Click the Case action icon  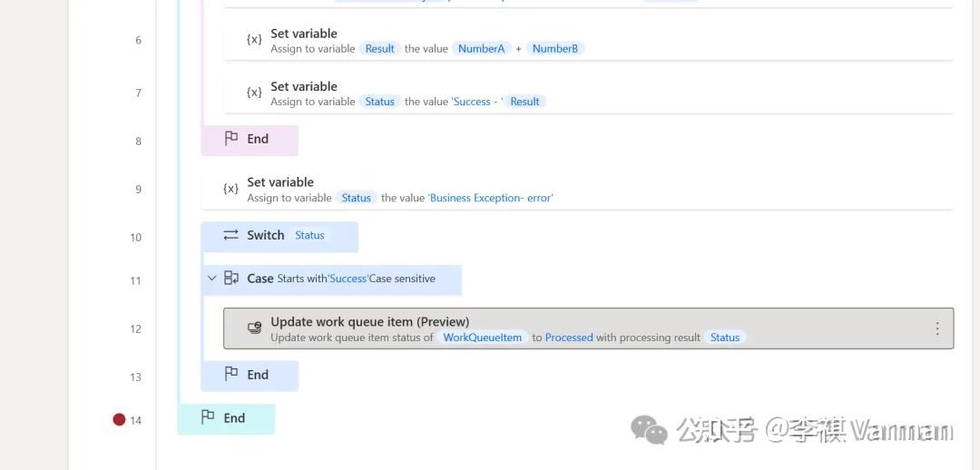pyautogui.click(x=231, y=279)
